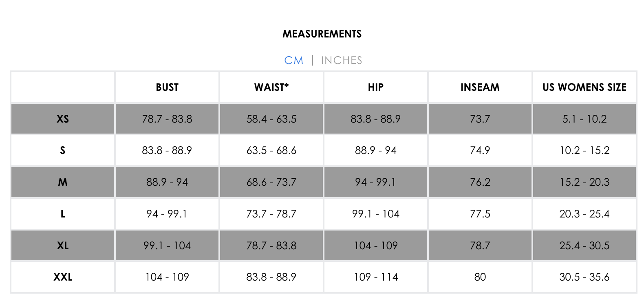The height and width of the screenshot is (303, 644).
Task: Select XS bust value 78.7 - 83.8
Action: click(167, 119)
